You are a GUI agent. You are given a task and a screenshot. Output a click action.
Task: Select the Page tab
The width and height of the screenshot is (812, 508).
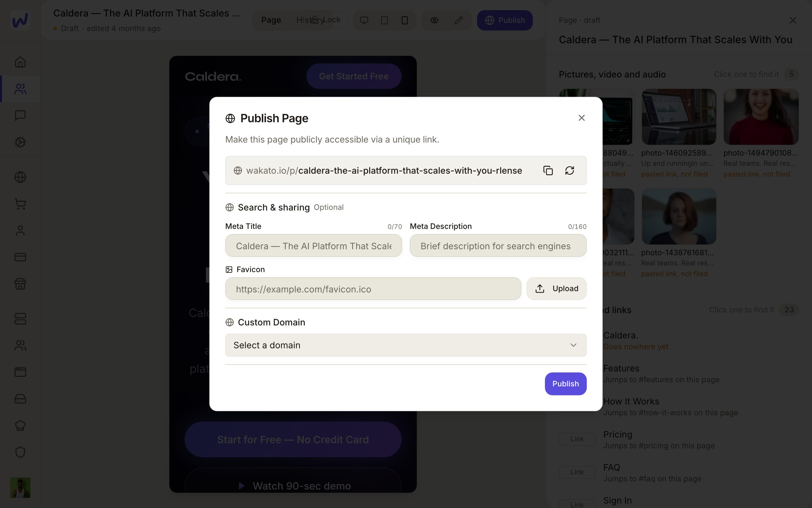pyautogui.click(x=271, y=20)
